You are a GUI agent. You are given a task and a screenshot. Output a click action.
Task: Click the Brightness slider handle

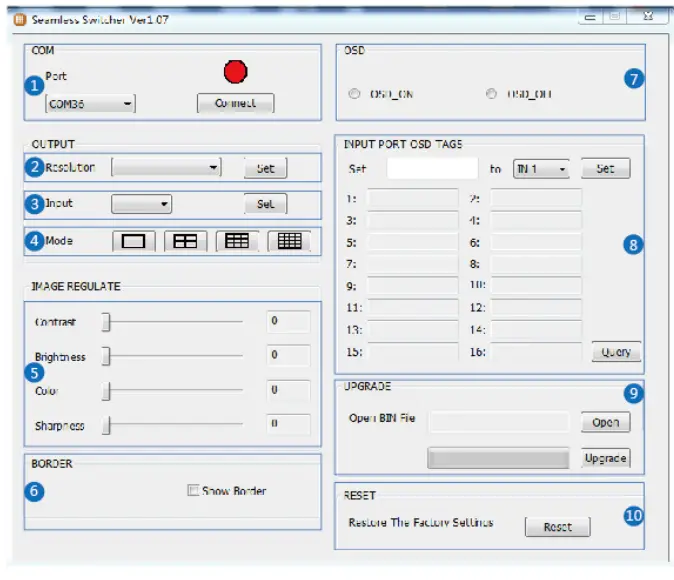coord(106,356)
